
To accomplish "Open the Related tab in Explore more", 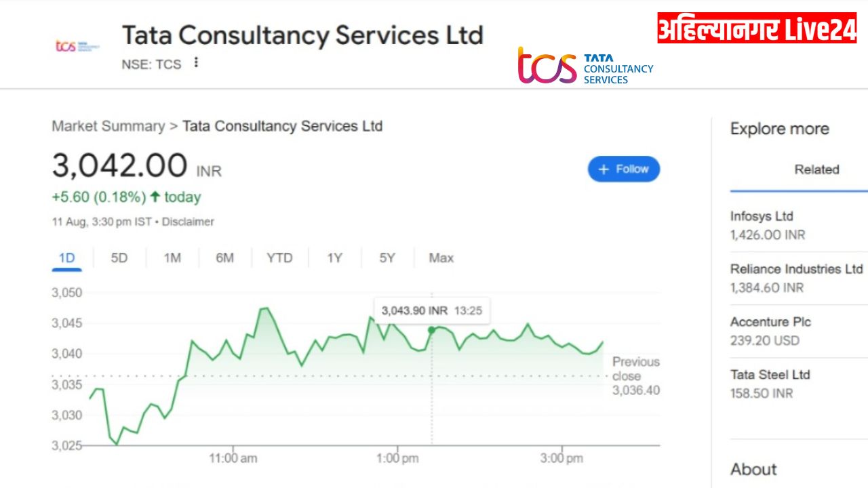I will (x=816, y=170).
